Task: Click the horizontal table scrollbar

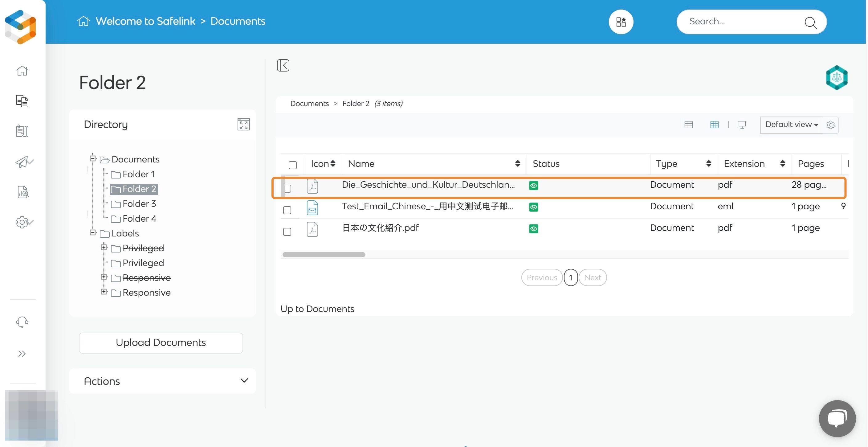Action: click(324, 255)
